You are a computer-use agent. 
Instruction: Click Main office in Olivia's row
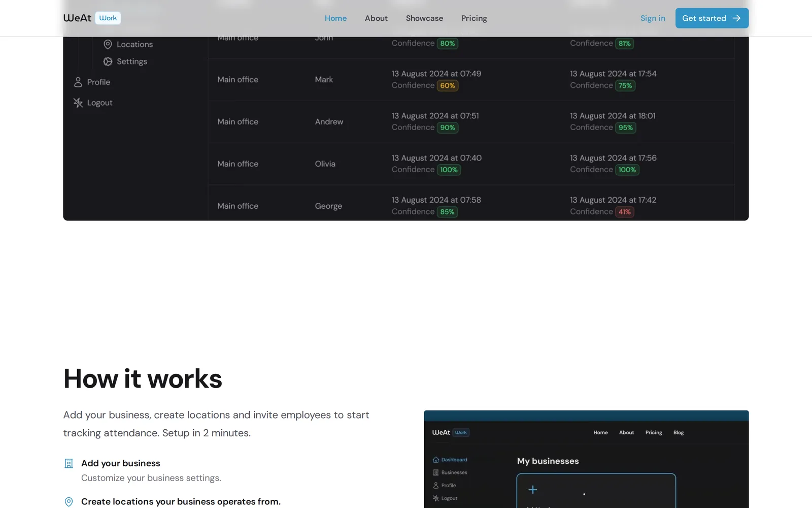tap(238, 164)
